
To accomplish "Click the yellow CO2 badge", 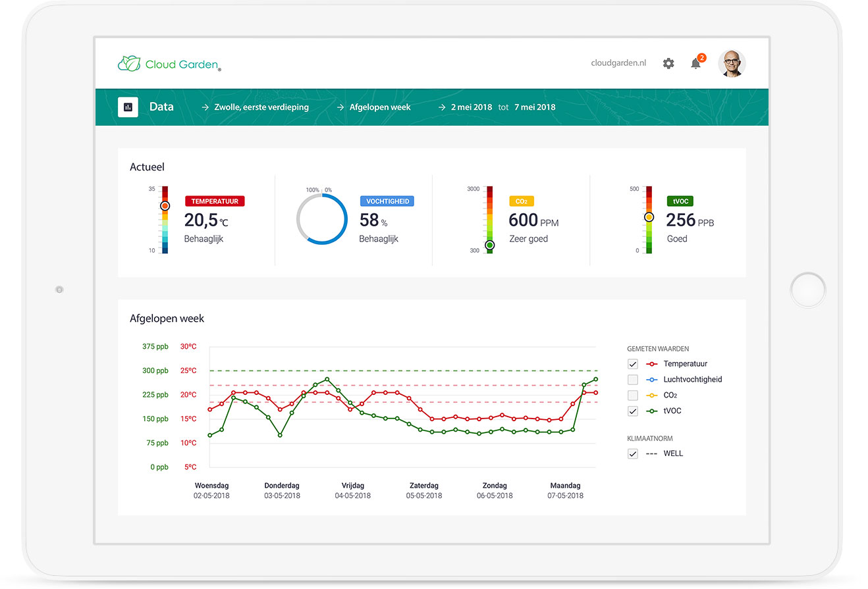I will pos(522,201).
